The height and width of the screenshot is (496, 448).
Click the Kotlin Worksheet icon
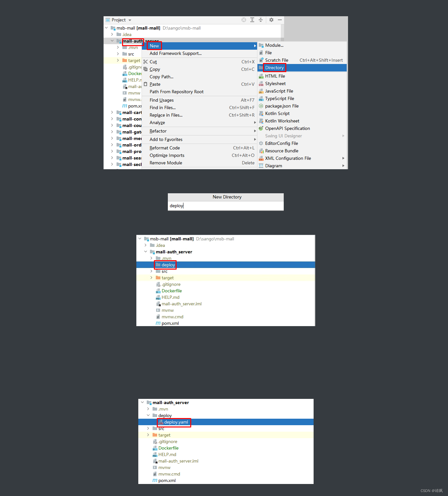click(x=261, y=121)
